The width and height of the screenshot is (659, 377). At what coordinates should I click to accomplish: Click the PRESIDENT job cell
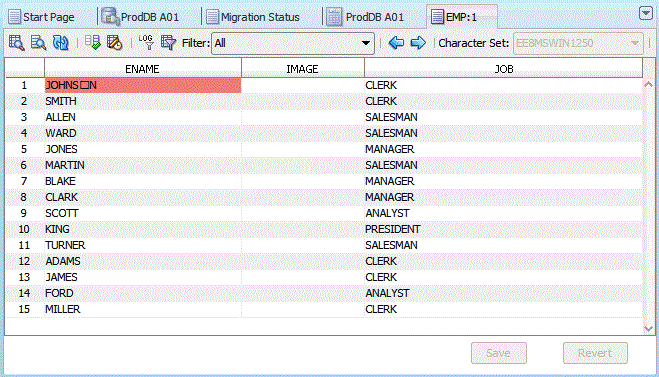(503, 229)
